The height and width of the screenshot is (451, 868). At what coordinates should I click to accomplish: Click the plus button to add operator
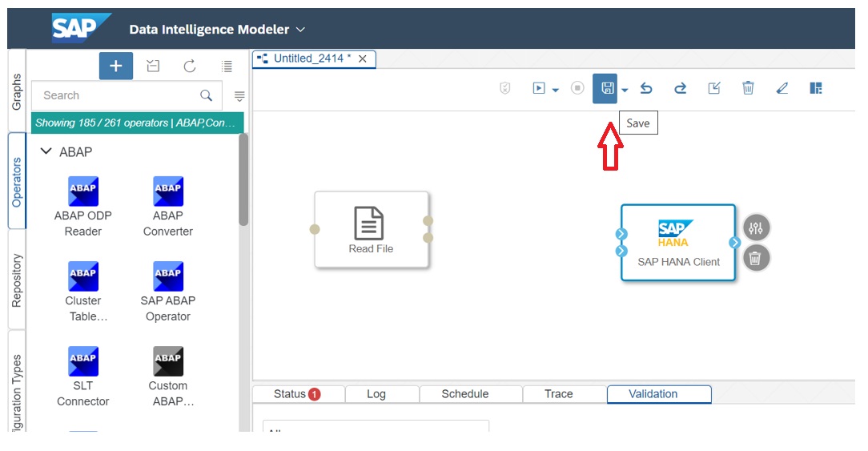coord(116,66)
